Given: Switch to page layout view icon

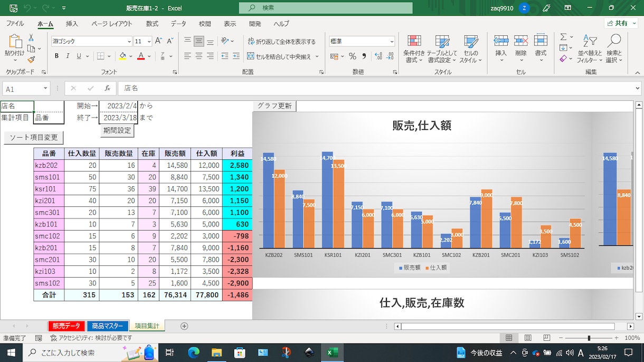Looking at the screenshot, I should point(528,338).
